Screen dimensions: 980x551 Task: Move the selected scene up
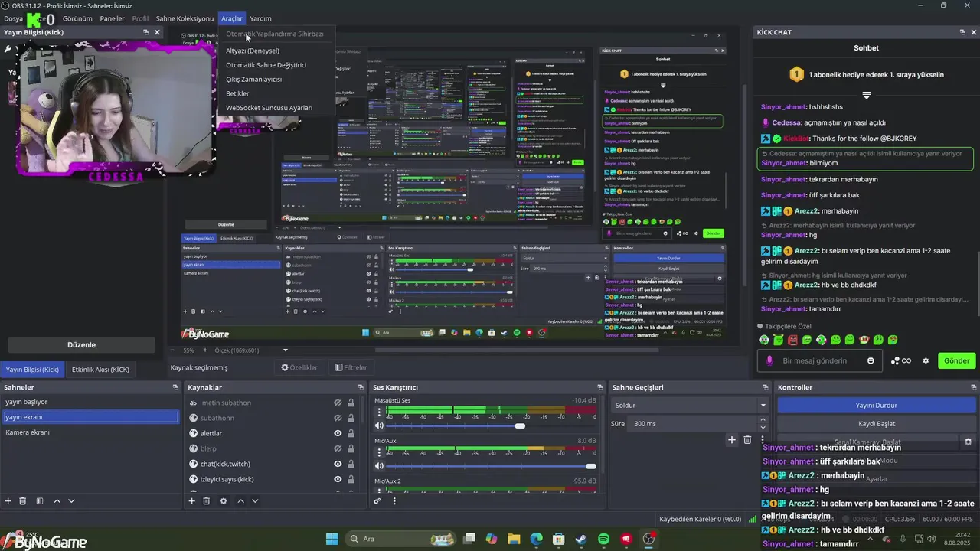(x=57, y=501)
